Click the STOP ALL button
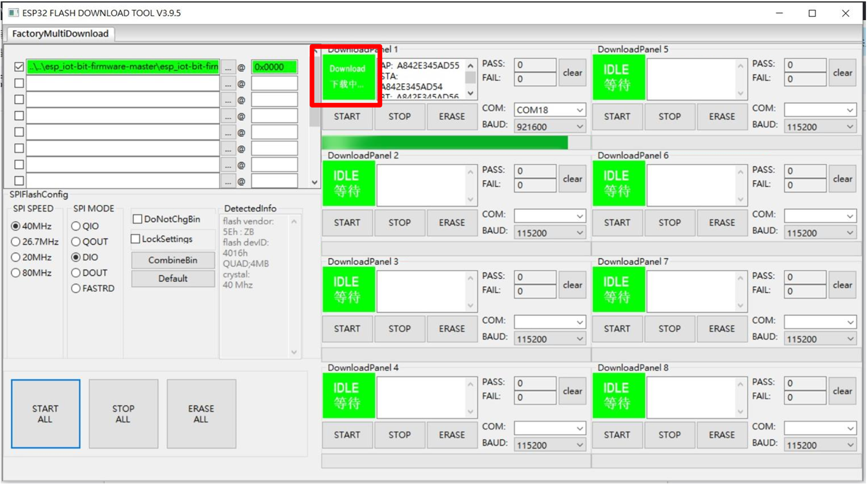Viewport: 868px width, 486px height. tap(123, 414)
